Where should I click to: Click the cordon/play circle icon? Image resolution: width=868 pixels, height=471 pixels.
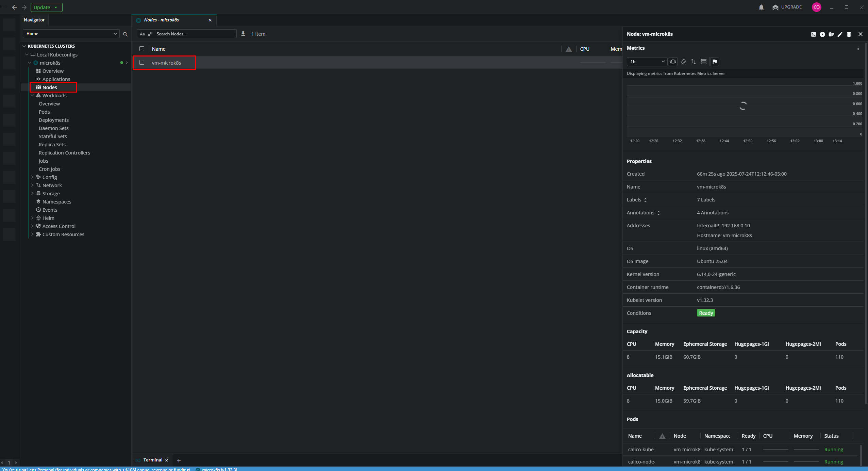click(x=822, y=34)
